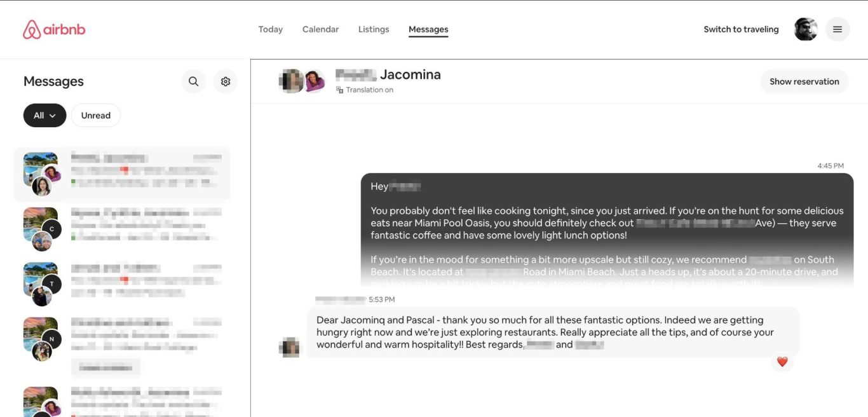868x417 pixels.
Task: Toggle the Unread messages filter
Action: tap(96, 116)
